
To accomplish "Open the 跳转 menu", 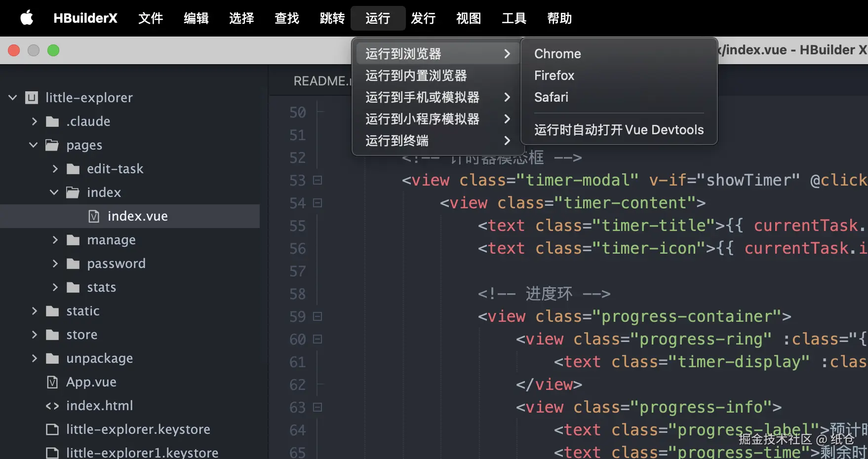I will pos(332,18).
